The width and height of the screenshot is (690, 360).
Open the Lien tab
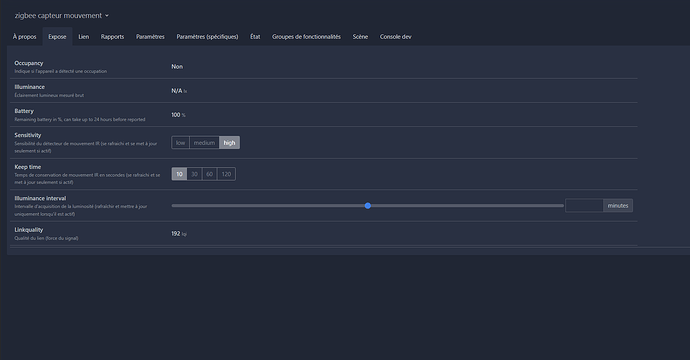click(x=84, y=37)
